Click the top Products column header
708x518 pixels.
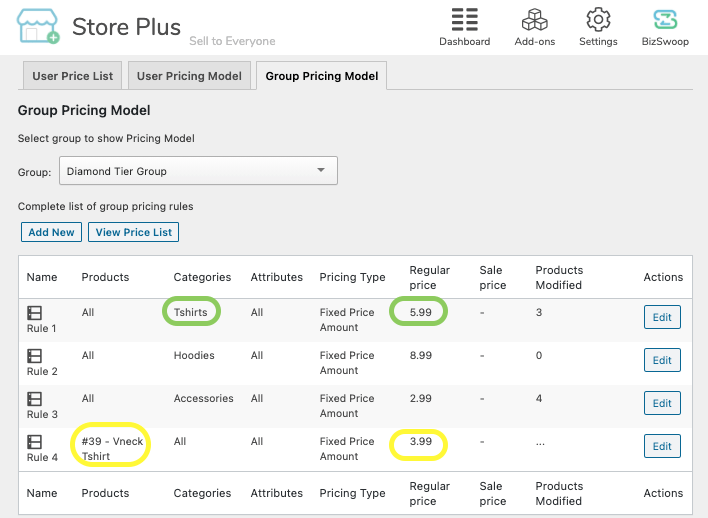[x=105, y=277]
